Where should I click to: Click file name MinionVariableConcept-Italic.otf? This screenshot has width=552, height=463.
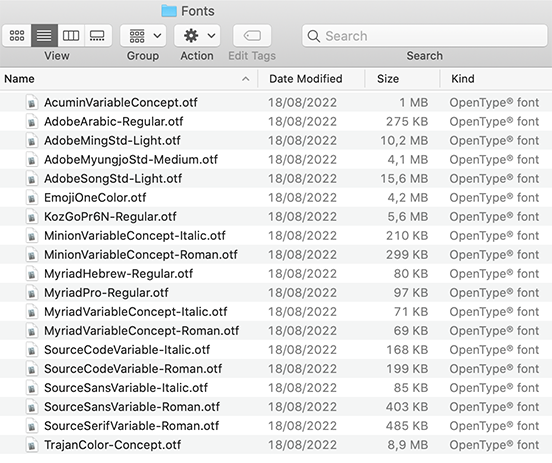coord(135,236)
